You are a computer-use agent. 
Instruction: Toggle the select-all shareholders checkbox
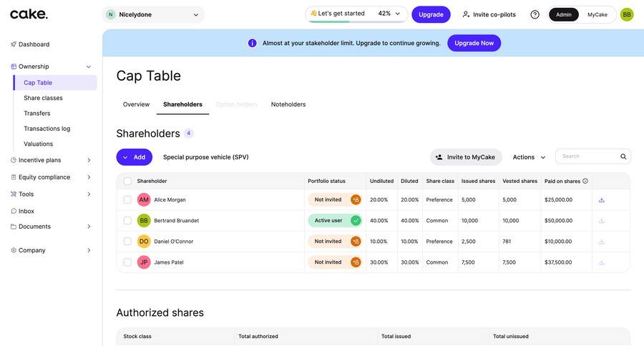(127, 182)
